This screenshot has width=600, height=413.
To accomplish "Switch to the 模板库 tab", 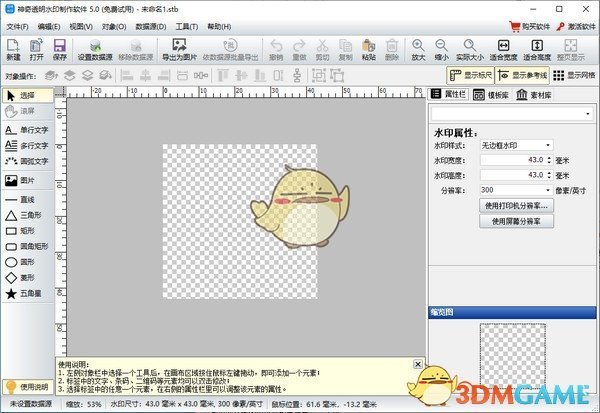I will tap(491, 95).
